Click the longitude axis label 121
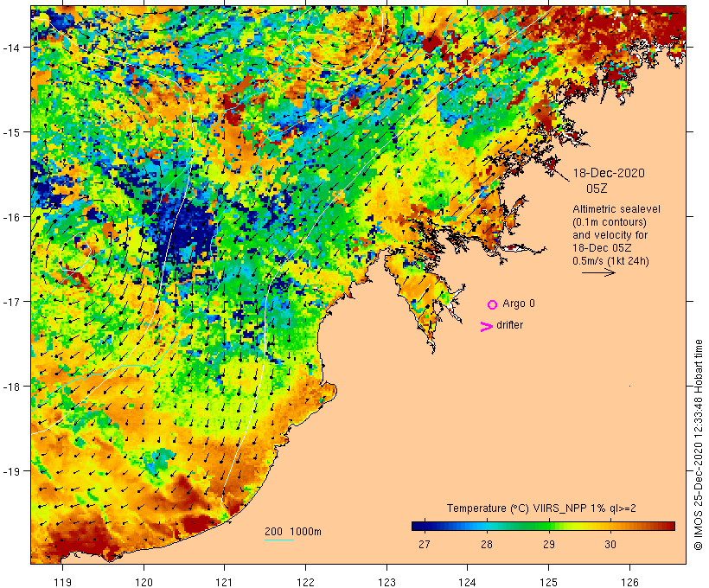The image size is (709, 588). [224, 582]
